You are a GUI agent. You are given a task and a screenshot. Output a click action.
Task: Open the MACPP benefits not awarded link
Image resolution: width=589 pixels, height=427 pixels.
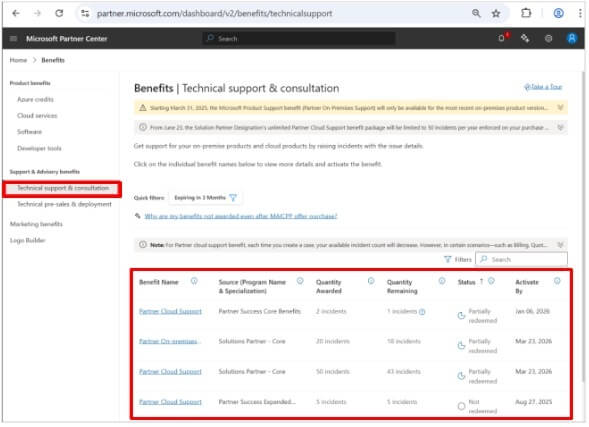[241, 216]
